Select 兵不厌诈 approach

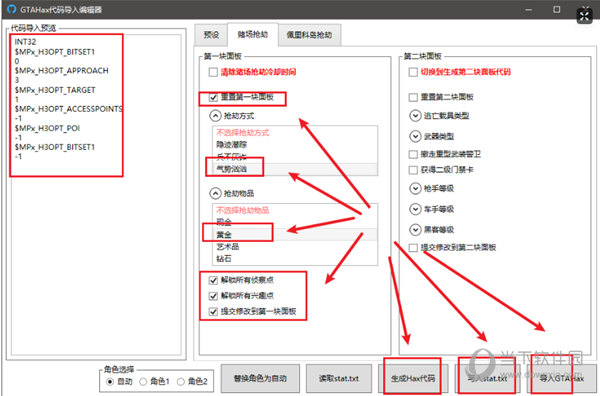tap(295, 156)
